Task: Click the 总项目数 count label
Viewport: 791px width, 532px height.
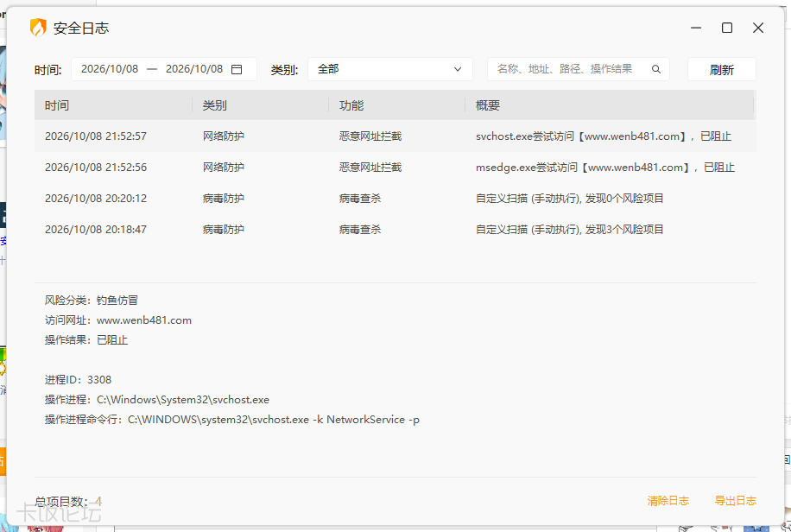Action: click(68, 502)
